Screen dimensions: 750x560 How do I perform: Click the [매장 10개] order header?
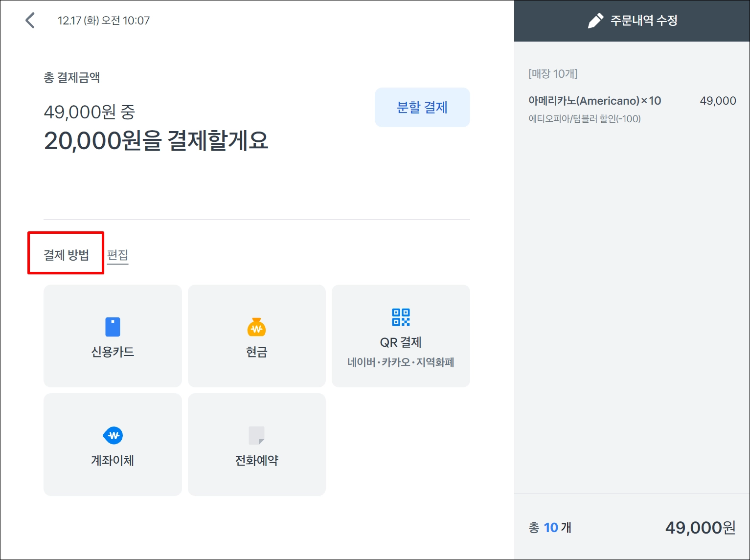553,73
